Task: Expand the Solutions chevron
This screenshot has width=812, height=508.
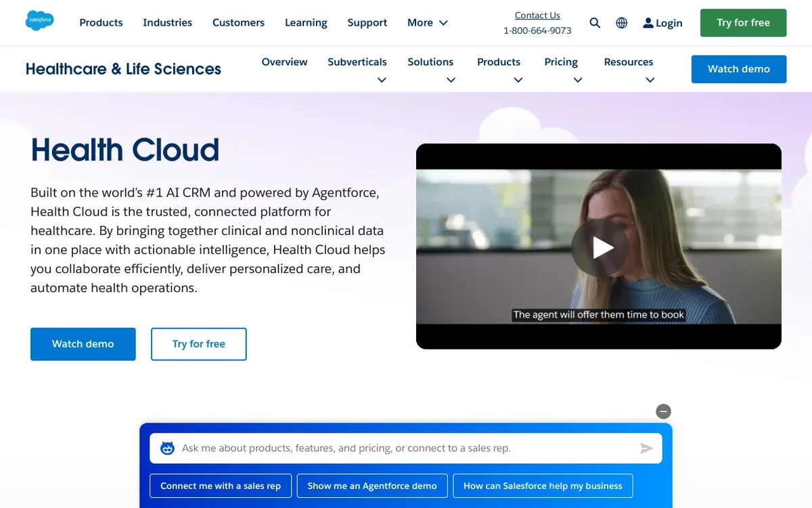Action: [x=451, y=80]
